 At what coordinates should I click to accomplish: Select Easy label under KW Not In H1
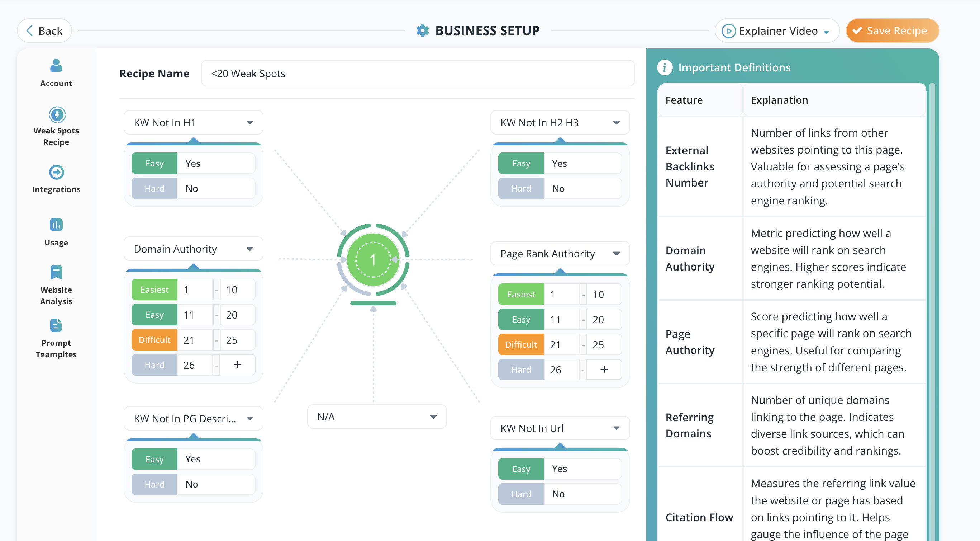point(154,163)
